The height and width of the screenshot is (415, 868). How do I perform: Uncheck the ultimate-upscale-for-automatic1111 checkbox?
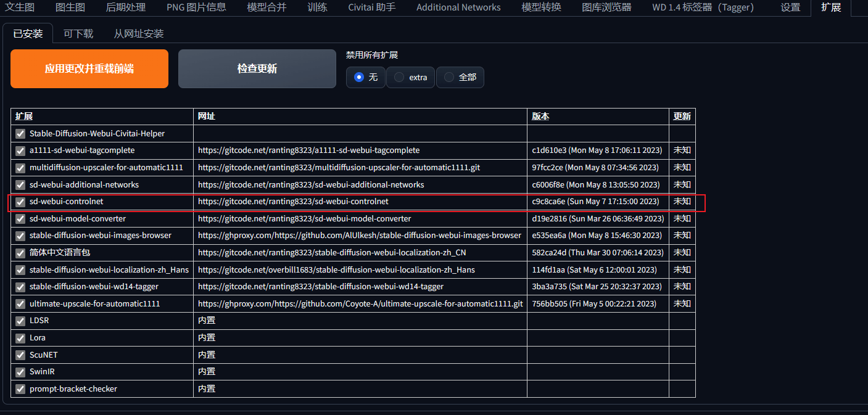pyautogui.click(x=20, y=304)
